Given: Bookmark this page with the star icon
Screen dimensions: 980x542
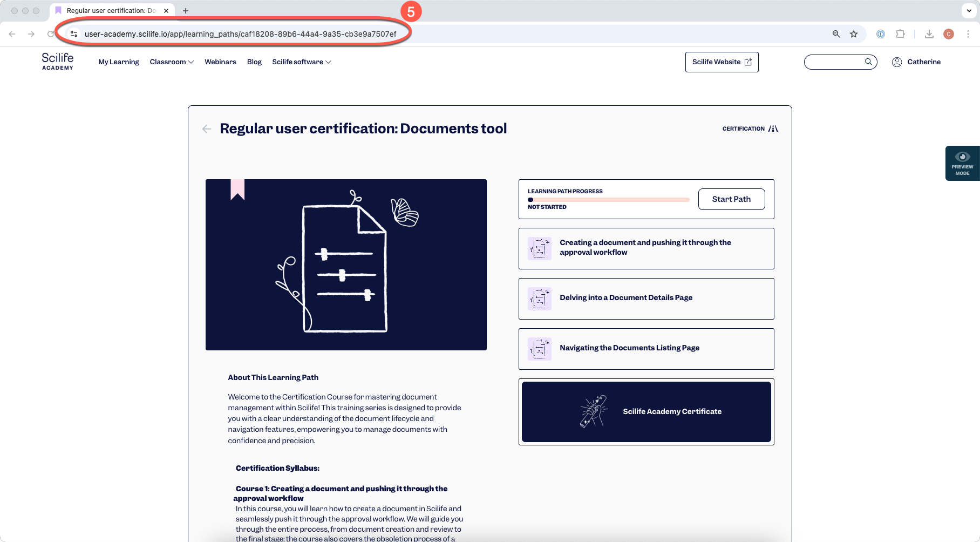Looking at the screenshot, I should [x=854, y=34].
